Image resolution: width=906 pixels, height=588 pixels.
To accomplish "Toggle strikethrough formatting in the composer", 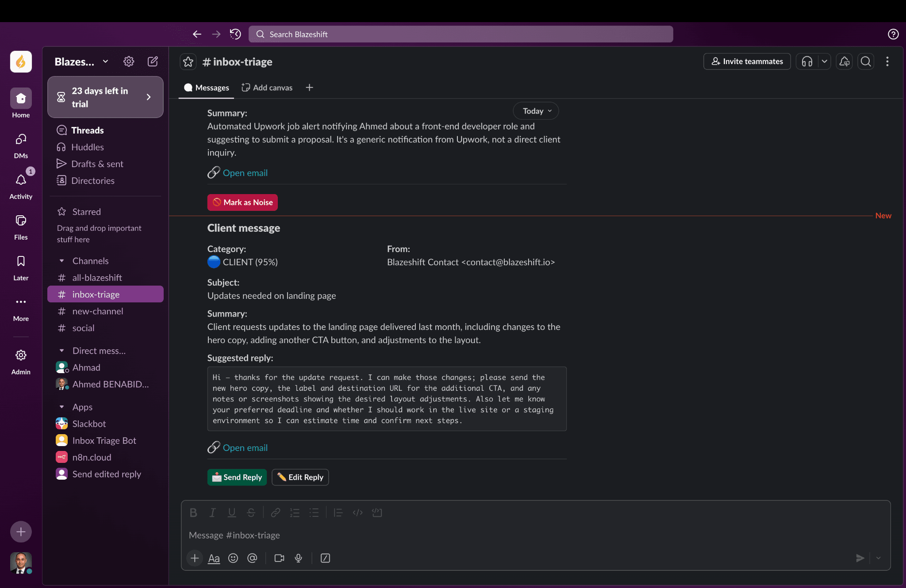I will click(251, 512).
